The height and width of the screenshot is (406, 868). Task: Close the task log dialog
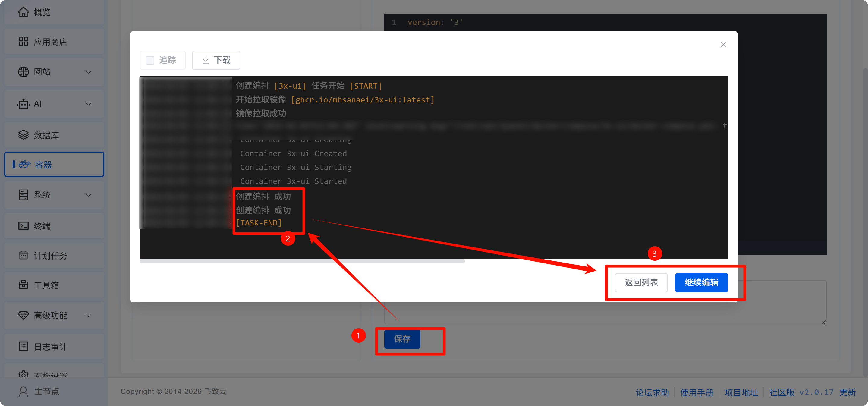coord(723,45)
